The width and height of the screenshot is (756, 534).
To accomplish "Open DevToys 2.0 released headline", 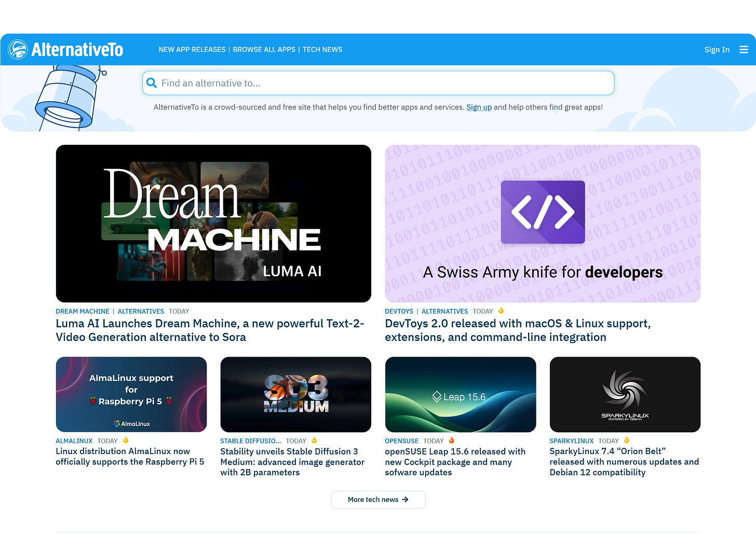I will coord(518,331).
